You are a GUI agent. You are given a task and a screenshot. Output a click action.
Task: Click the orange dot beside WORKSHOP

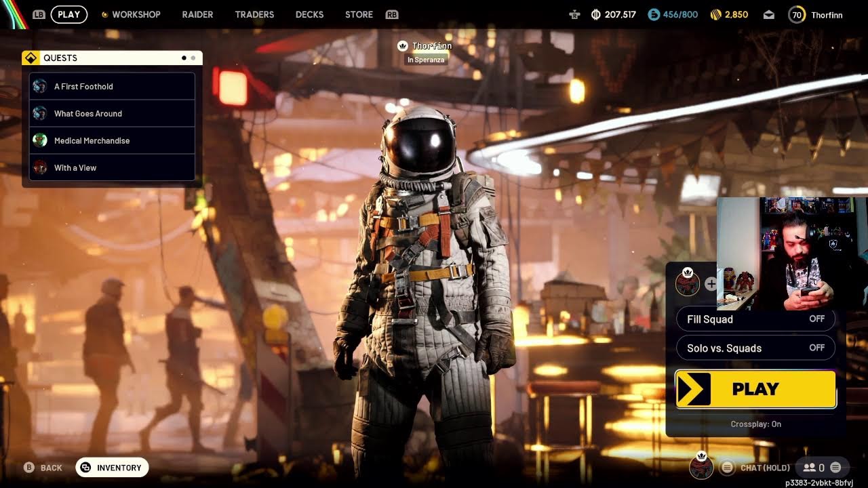104,14
